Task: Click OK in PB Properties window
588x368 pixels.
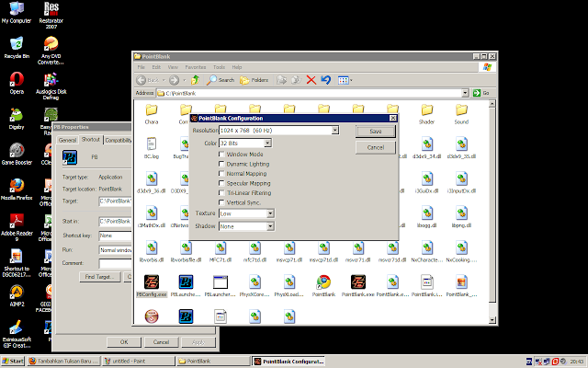Action: pyautogui.click(x=124, y=342)
